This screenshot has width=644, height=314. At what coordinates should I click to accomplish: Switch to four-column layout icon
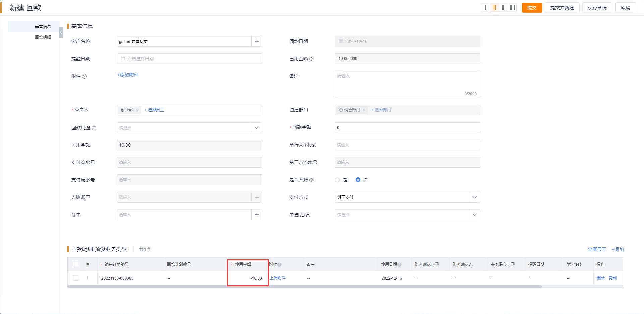512,8
